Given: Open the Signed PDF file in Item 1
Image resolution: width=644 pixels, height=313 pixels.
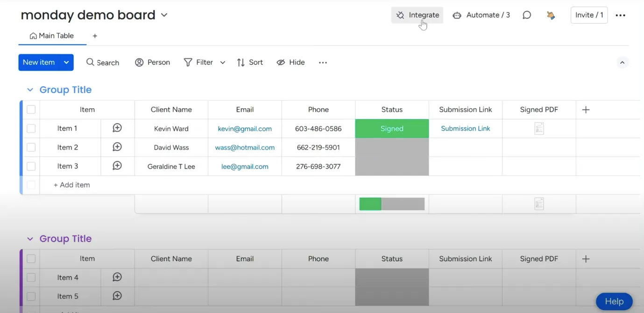Looking at the screenshot, I should coord(539,128).
